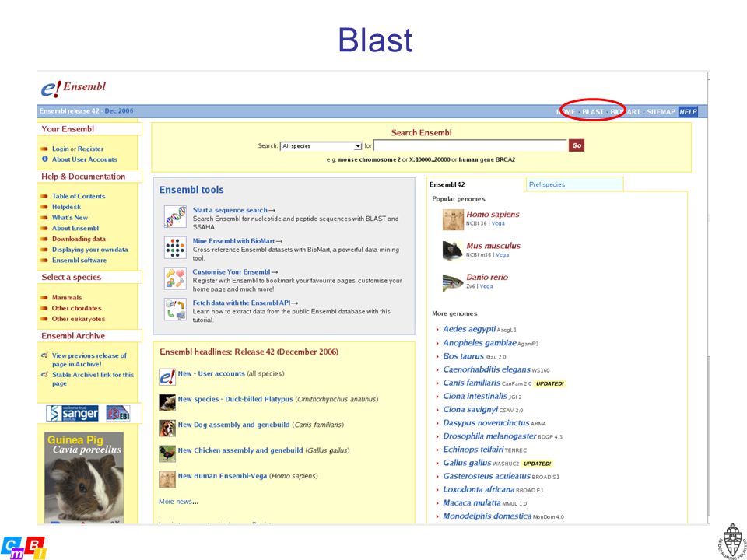Screen dimensions: 747x560
Task: Click the Human Ensembl-Vega thumbnail
Action: point(167,479)
